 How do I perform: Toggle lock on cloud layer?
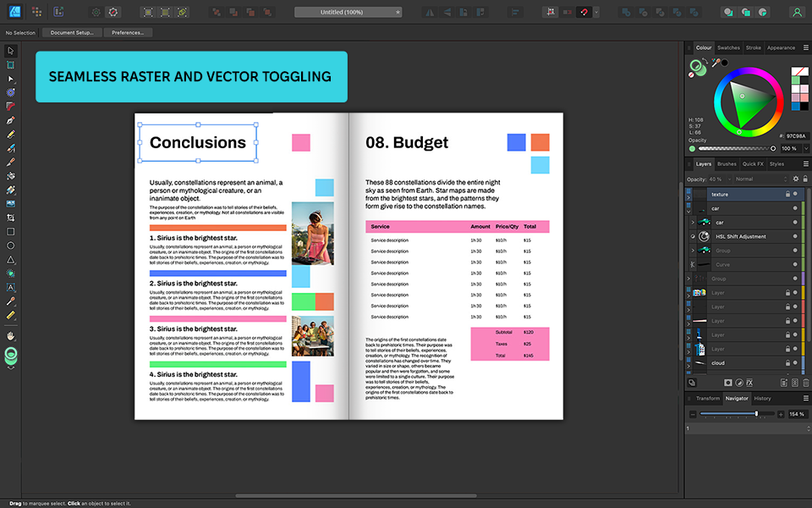click(787, 363)
